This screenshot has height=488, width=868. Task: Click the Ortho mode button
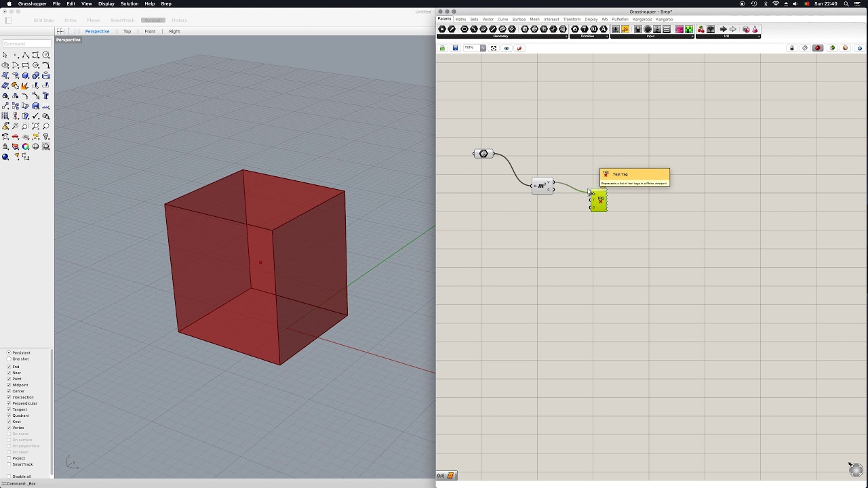tap(71, 20)
